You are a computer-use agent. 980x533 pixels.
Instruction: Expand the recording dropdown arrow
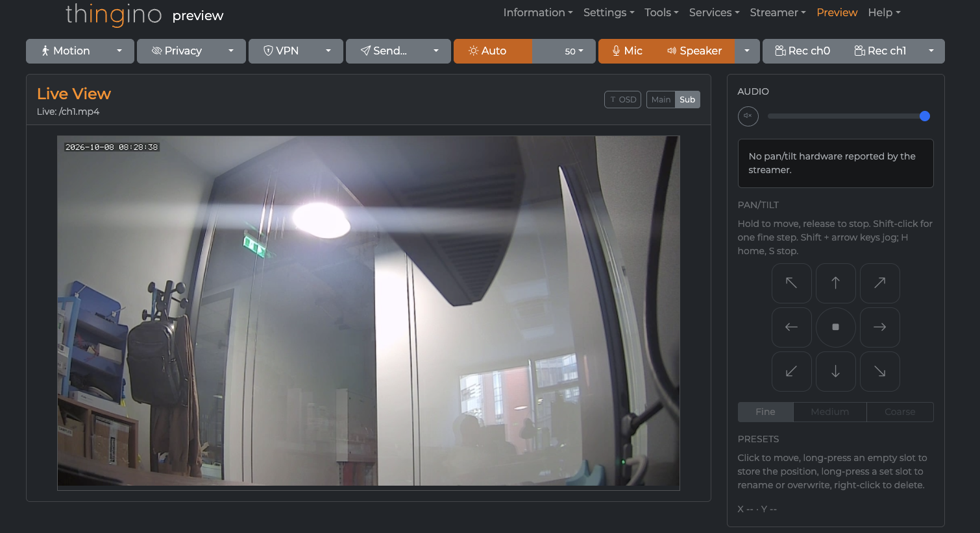click(931, 51)
